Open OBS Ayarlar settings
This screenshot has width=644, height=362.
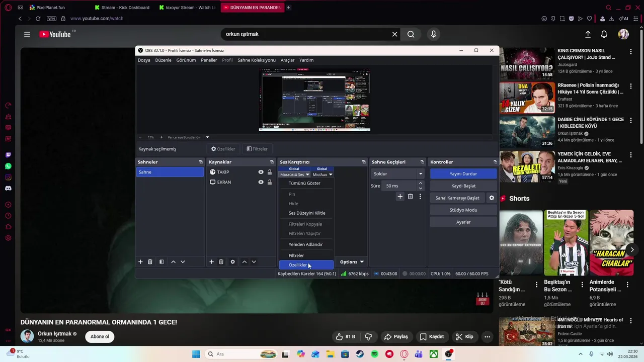point(463,222)
